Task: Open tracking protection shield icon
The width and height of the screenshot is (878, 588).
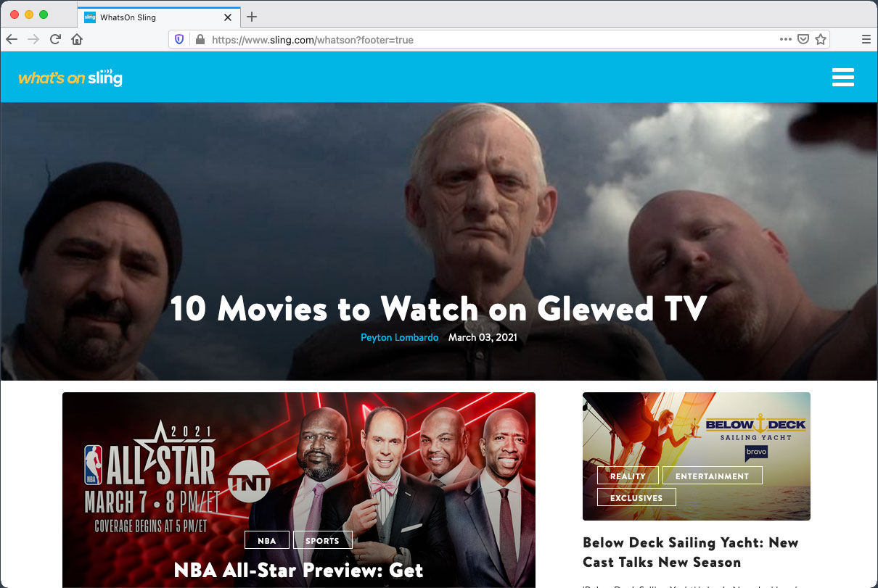Action: pyautogui.click(x=180, y=40)
